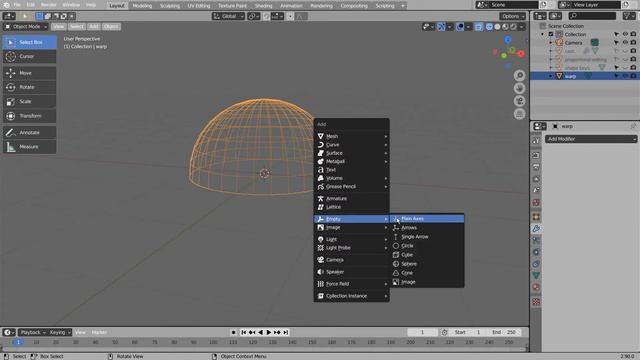Open the Texture properties checker tab
Viewport: 640px width, 360px height.
tap(536, 302)
